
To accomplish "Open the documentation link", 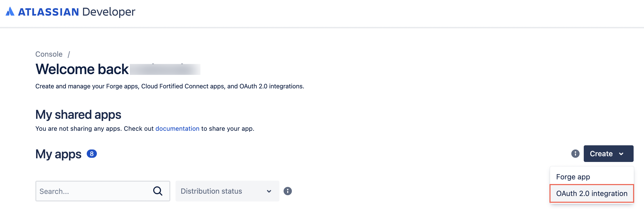I will click(177, 129).
